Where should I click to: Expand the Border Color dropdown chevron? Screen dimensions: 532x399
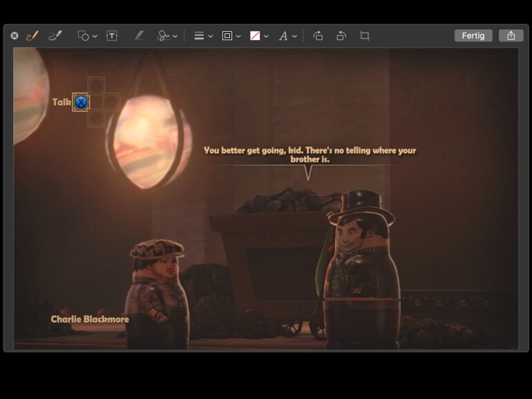pyautogui.click(x=238, y=36)
